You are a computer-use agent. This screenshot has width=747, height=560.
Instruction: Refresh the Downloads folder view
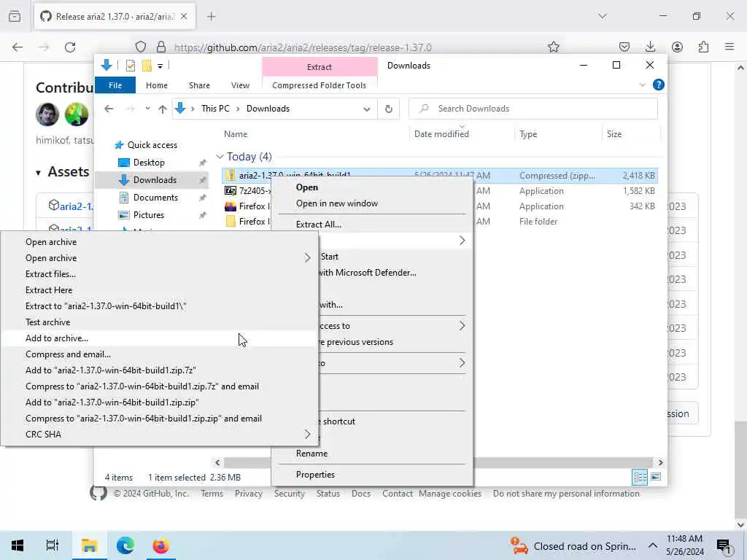389,109
